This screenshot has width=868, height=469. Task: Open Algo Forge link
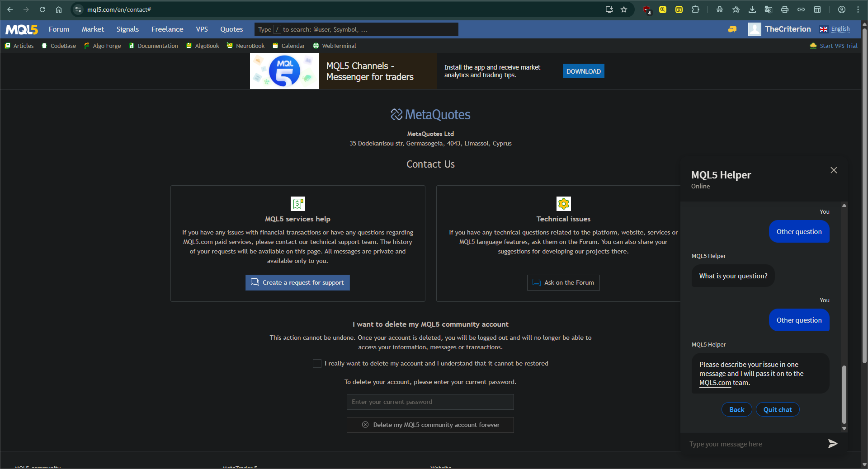[103, 46]
